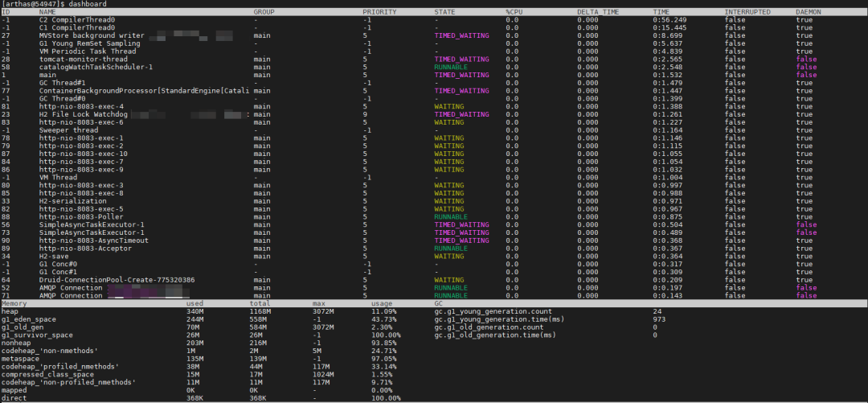
Task: Click thread "http-nio-8083-exec-9"
Action: [81, 170]
